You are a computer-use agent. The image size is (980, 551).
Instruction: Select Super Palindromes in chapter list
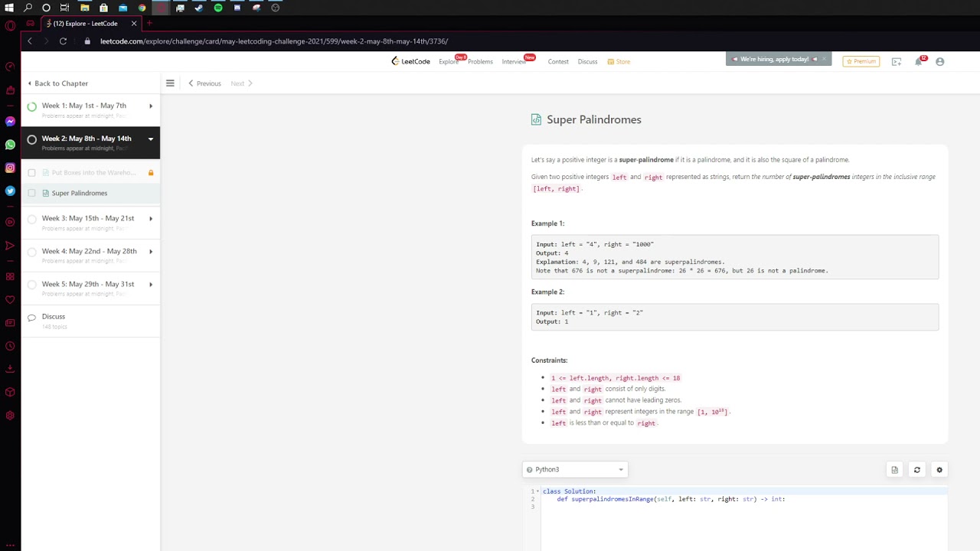(90, 193)
